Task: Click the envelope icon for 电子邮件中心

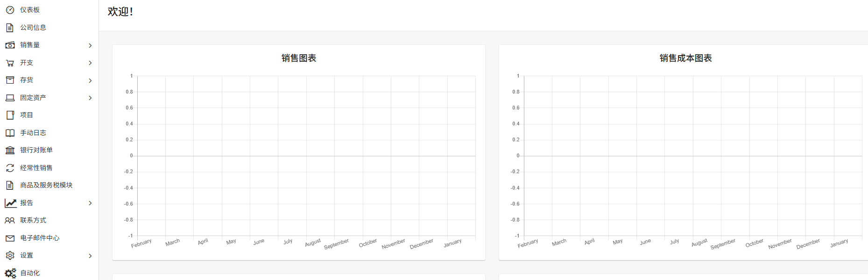Action: coord(10,238)
